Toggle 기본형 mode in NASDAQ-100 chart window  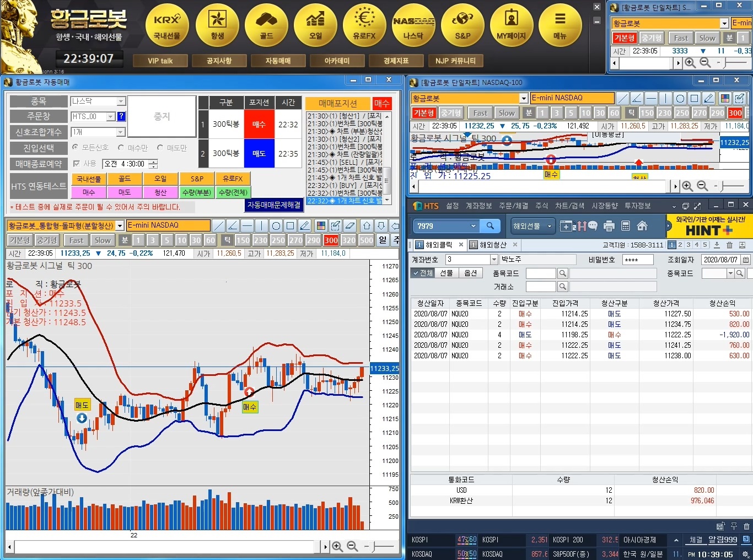tap(424, 112)
